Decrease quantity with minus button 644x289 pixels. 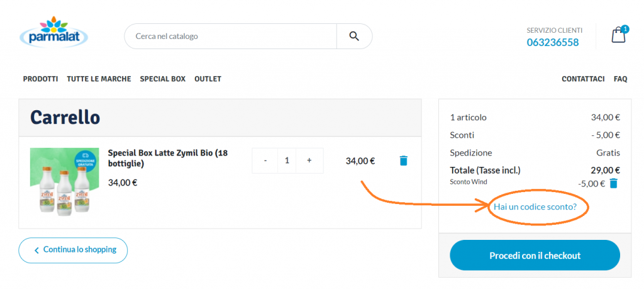(x=265, y=161)
